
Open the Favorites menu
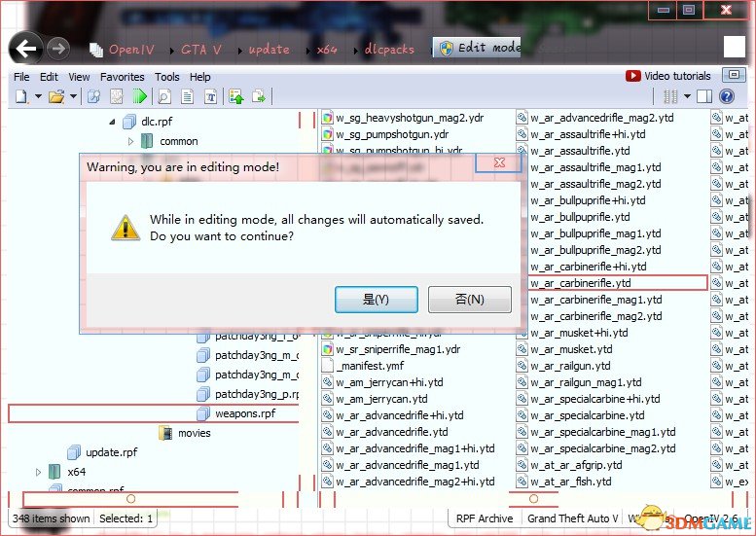point(122,77)
